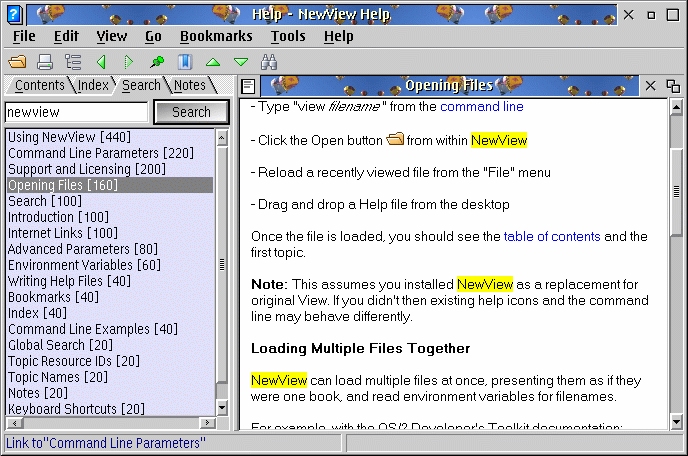Select Introduction [100] result
The height and width of the screenshot is (456, 688).
[x=110, y=217]
